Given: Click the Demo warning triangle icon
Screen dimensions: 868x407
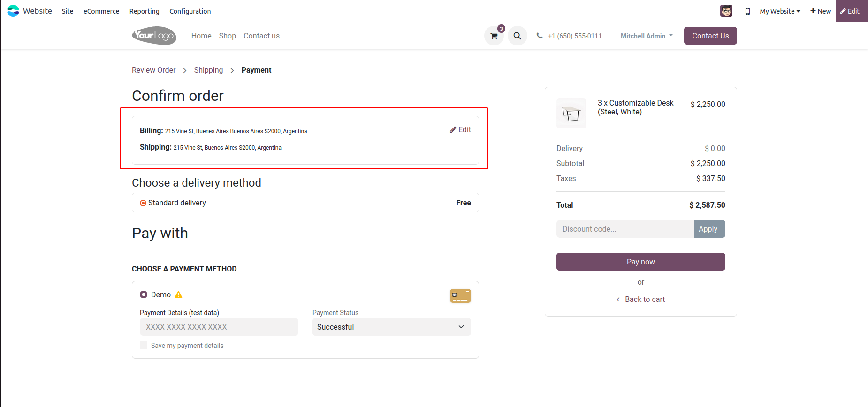Looking at the screenshot, I should [178, 294].
